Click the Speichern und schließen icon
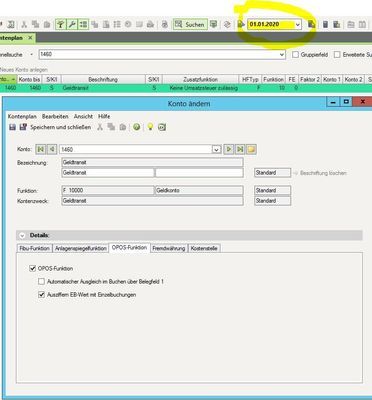The height and width of the screenshot is (400, 372). pyautogui.click(x=23, y=127)
